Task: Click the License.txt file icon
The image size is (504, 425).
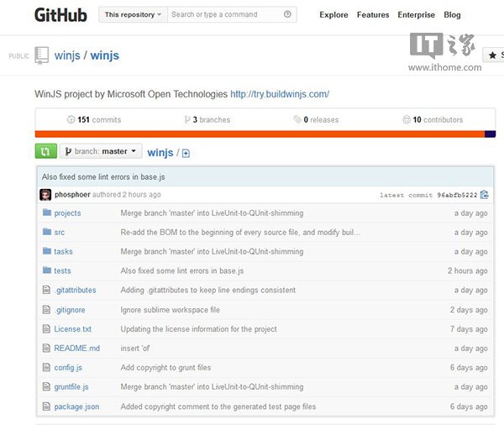Action: tap(46, 329)
